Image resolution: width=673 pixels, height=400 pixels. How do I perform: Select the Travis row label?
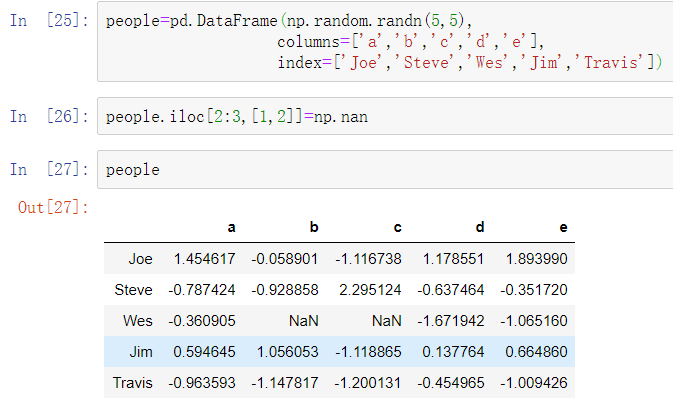(x=133, y=382)
